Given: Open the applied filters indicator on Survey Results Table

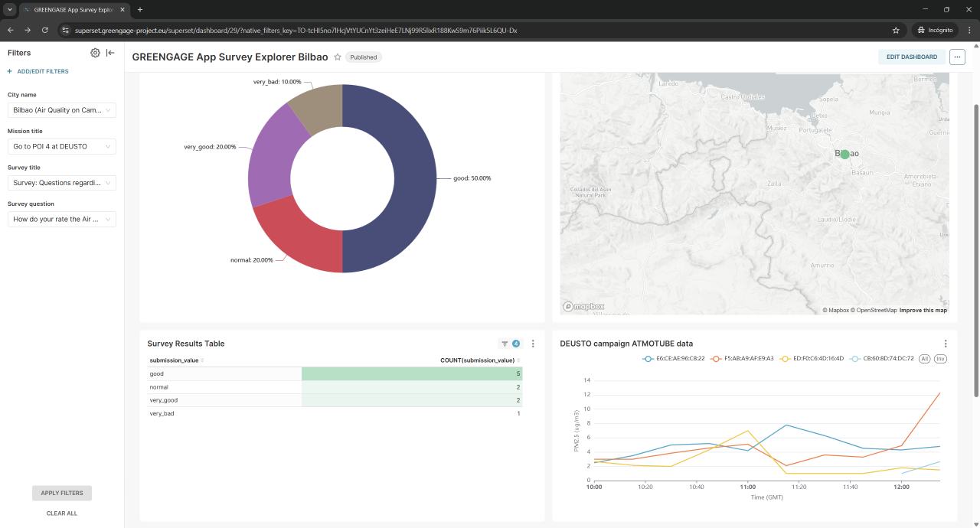Looking at the screenshot, I should click(x=510, y=344).
